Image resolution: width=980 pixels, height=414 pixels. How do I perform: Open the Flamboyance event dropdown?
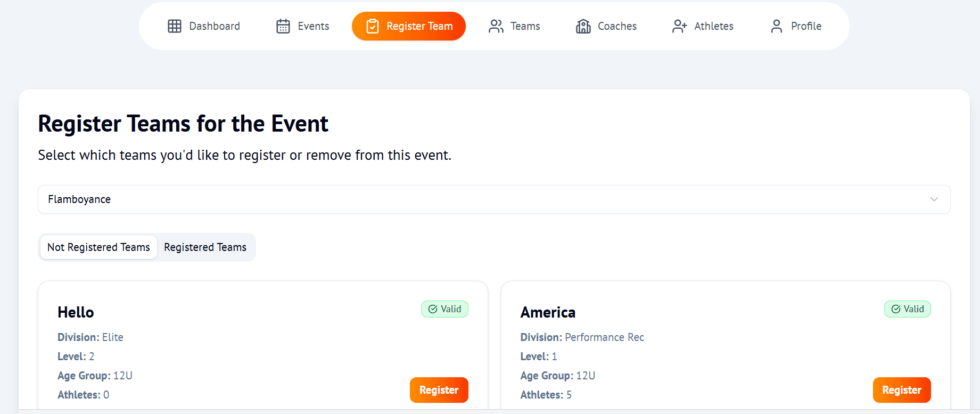point(494,199)
